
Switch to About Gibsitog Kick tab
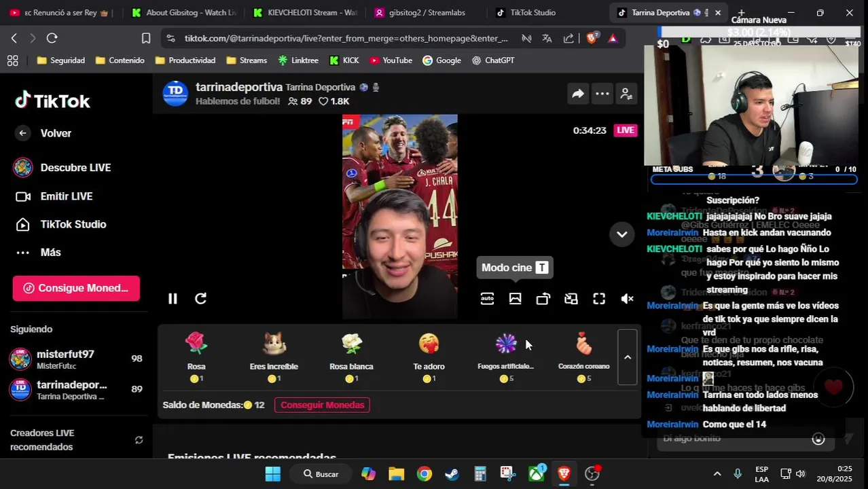point(185,12)
